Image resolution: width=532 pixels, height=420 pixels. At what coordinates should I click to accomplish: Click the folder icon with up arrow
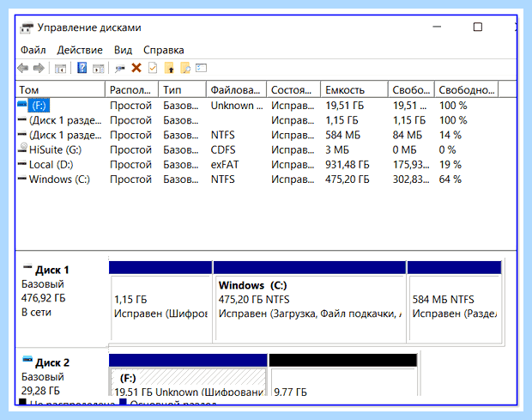tap(169, 68)
